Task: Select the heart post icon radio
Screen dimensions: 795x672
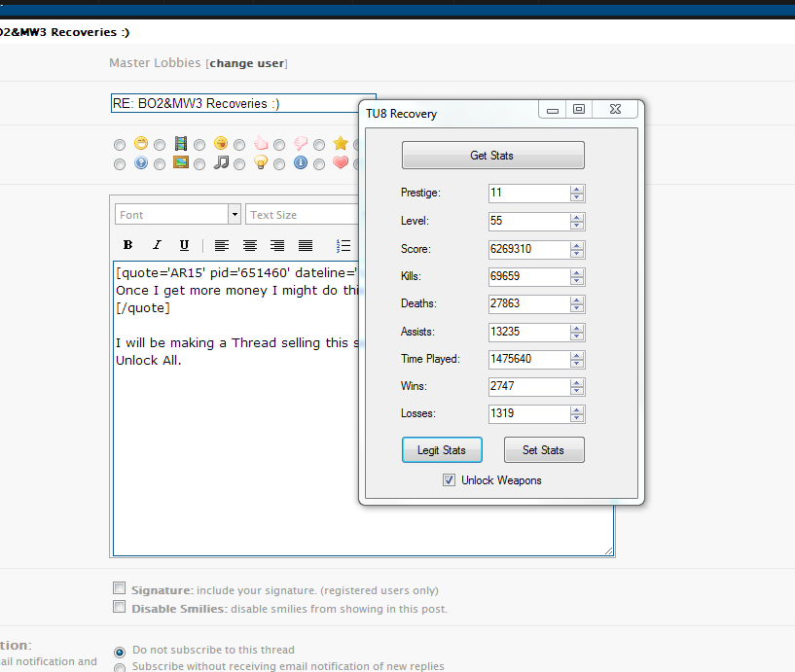Action: (319, 164)
